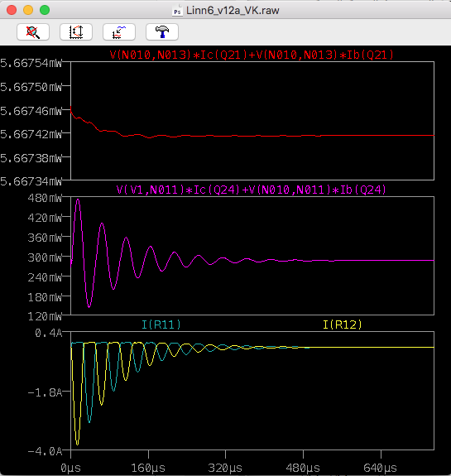Viewport: 451px width, 476px height.
Task: Click the 640µs time axis label
Action: pos(381,468)
